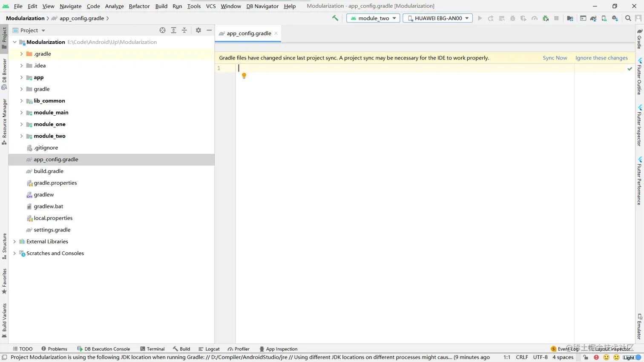Screen dimensions: 644x362
Task: Click 4 spaces indent setting
Action: [563, 357]
